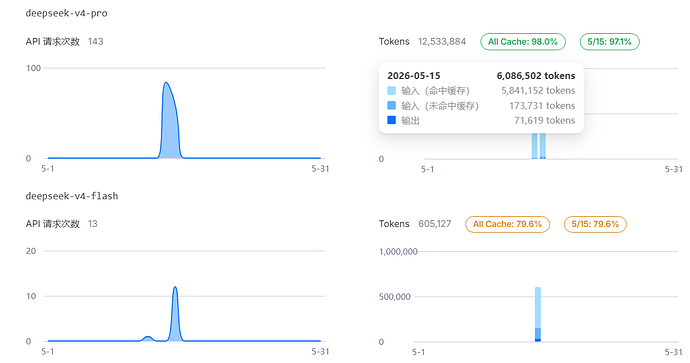Click the 71,619 tokens value

click(x=544, y=120)
